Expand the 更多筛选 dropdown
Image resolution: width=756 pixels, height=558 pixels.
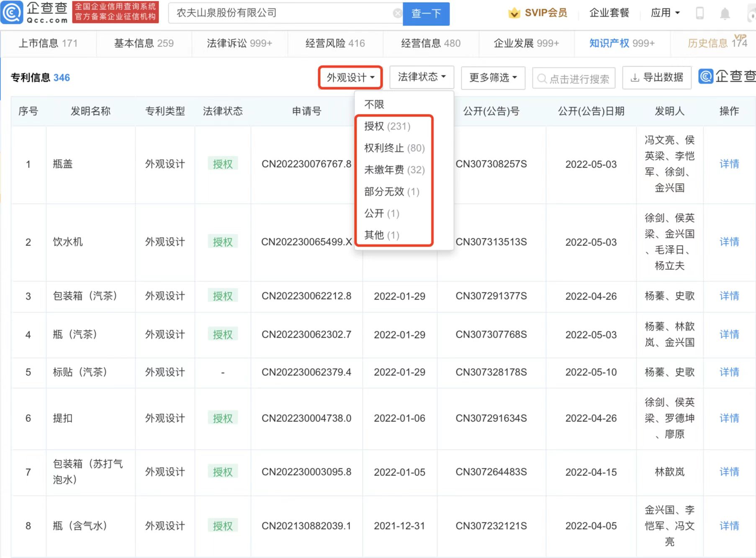tap(493, 77)
